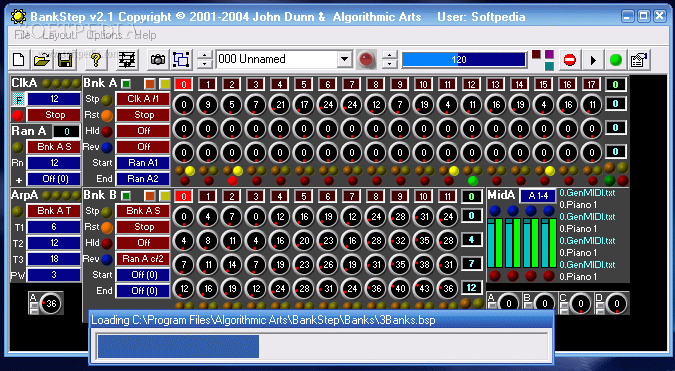Click the red Stop field in ClkA
Image resolution: width=675 pixels, height=371 pixels.
pos(53,115)
